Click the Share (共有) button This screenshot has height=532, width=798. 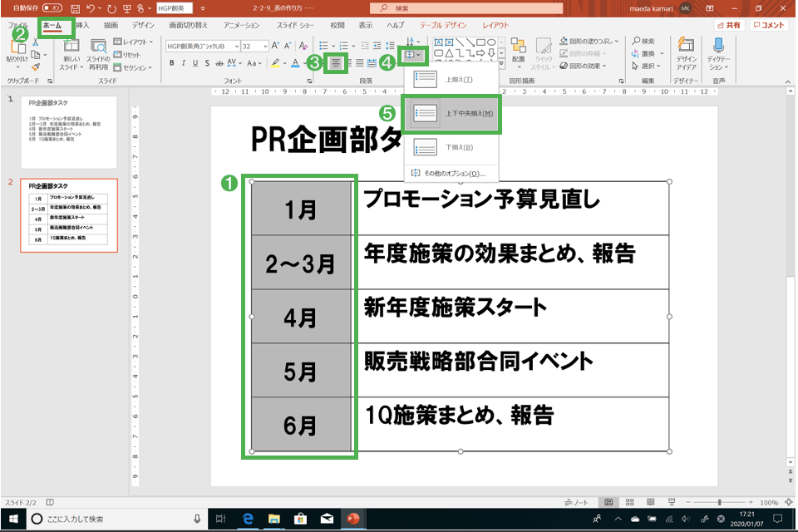pos(729,25)
